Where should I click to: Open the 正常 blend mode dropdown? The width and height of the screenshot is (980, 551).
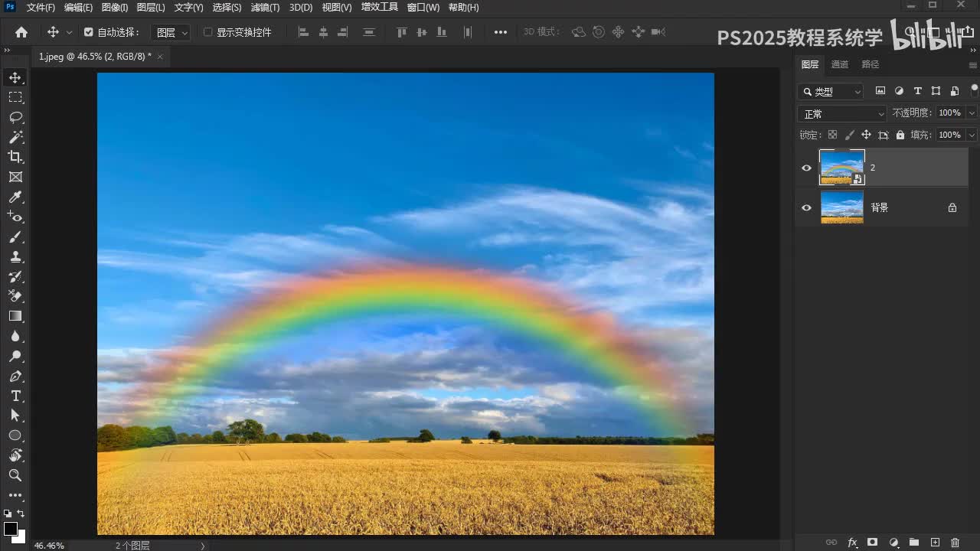(841, 113)
